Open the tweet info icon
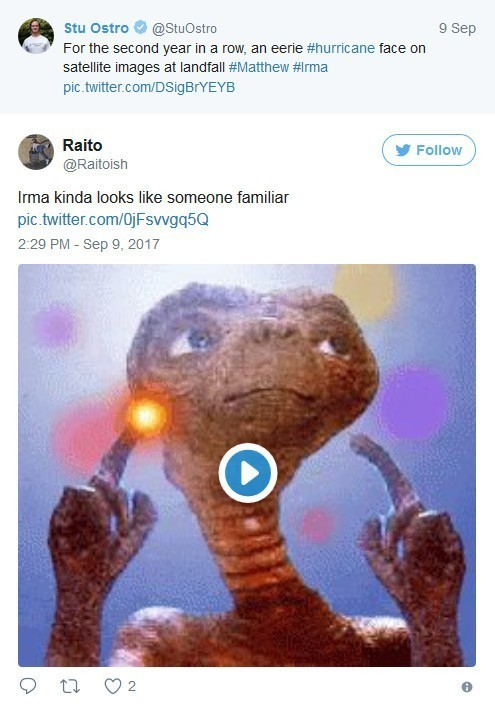495x706 pixels. click(467, 687)
